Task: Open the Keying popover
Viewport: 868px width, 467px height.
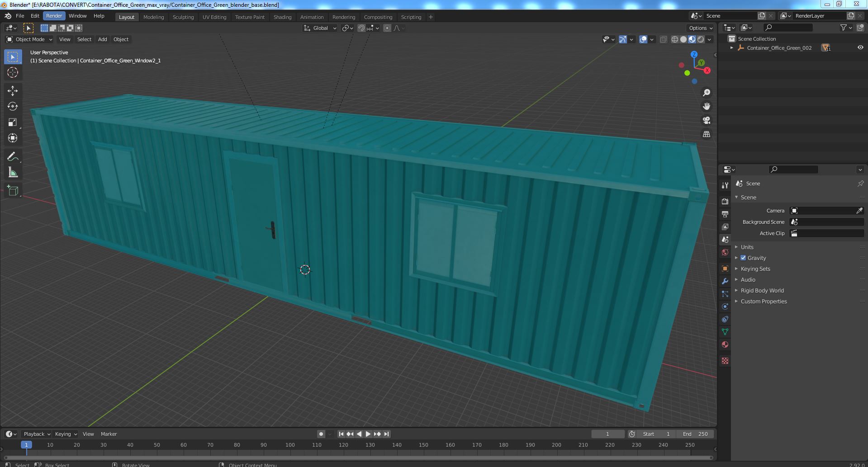Action: tap(66, 434)
